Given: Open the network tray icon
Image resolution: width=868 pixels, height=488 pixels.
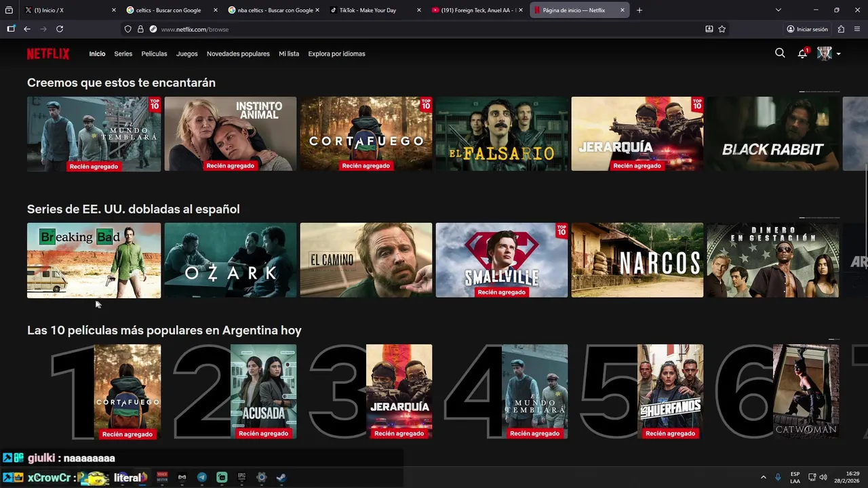Looking at the screenshot, I should click(x=812, y=477).
